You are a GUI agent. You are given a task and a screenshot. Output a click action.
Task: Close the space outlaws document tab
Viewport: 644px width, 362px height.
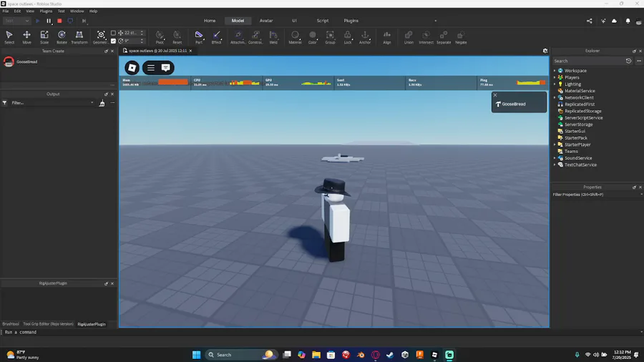(190, 51)
